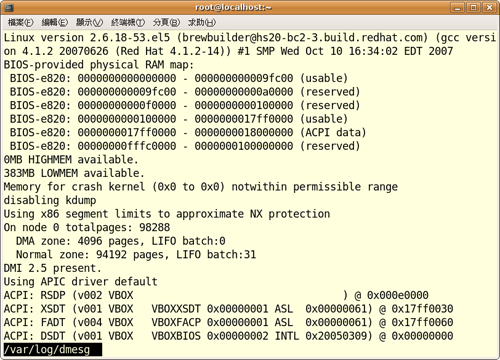Click the 'disabling kdump' line
The height and width of the screenshot is (360, 500).
[50, 200]
